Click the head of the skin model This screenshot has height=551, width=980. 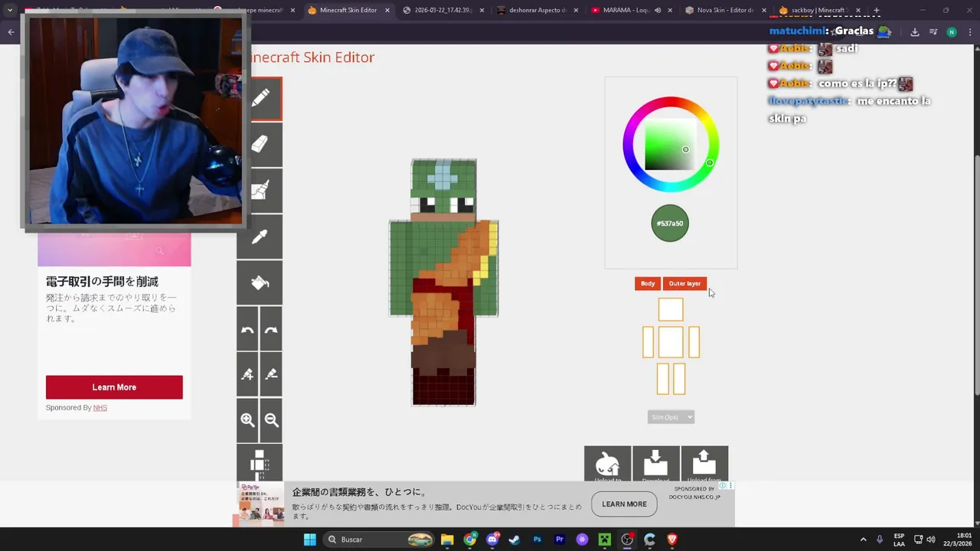coord(444,189)
